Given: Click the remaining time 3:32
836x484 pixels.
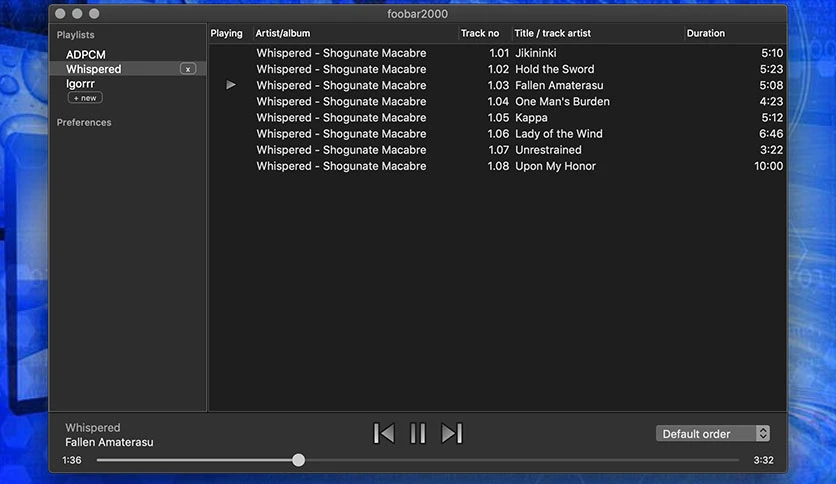Looking at the screenshot, I should click(x=763, y=460).
